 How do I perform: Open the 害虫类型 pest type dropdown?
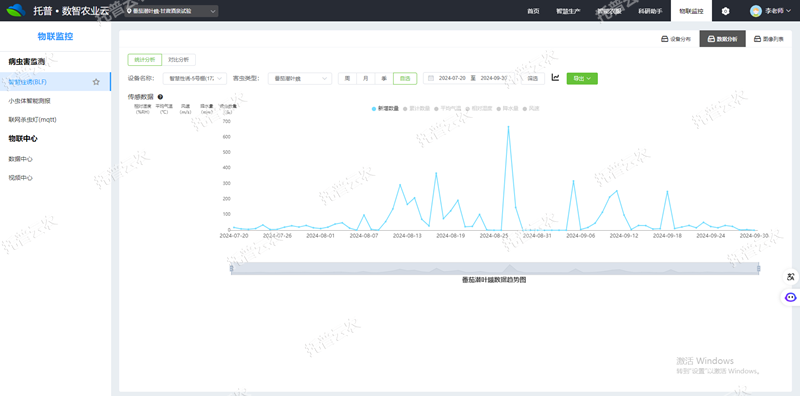pyautogui.click(x=300, y=79)
